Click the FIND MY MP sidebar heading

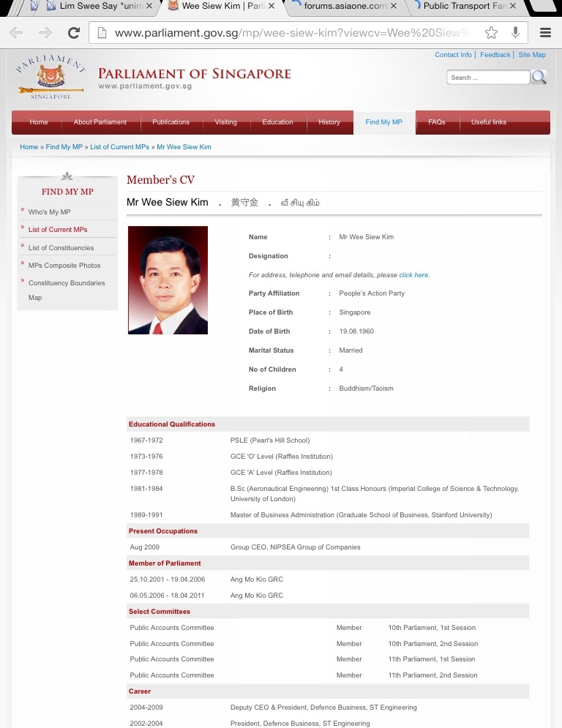[x=67, y=192]
